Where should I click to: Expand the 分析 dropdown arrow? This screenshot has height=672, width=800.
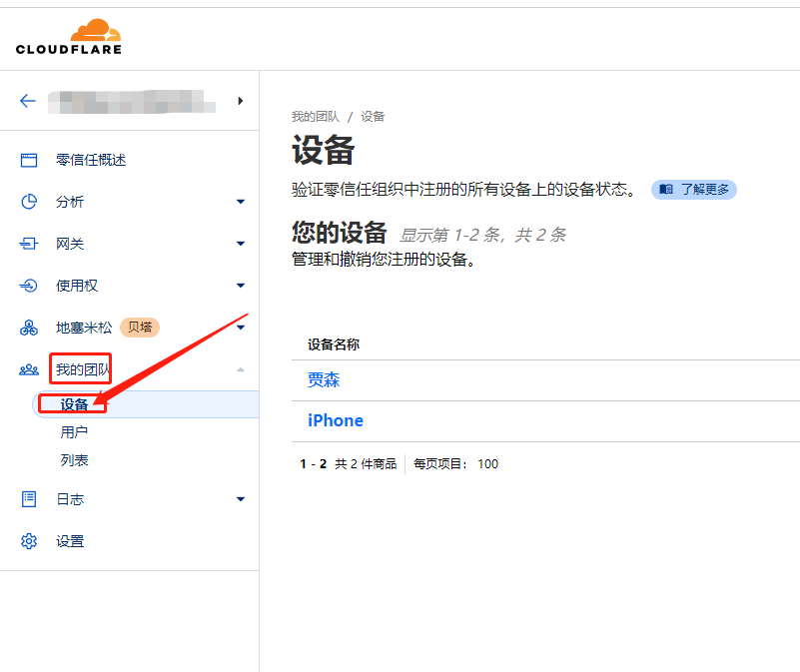pyautogui.click(x=240, y=202)
